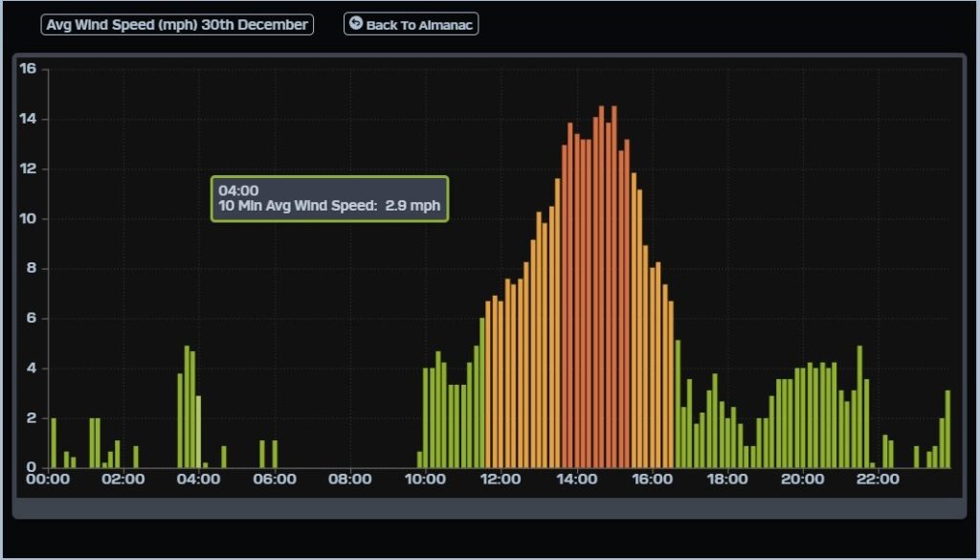Click the 06:00 x-axis time label
980x560 pixels.
tap(274, 479)
